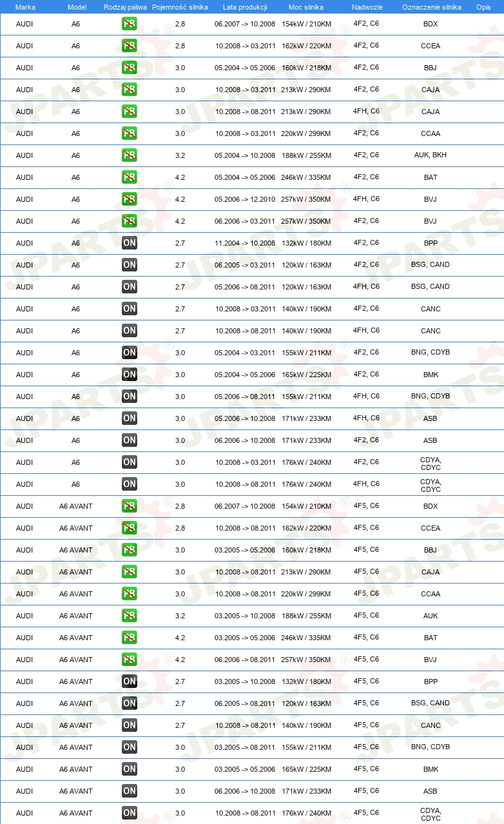The height and width of the screenshot is (824, 504).
Task: Click the Pojemność silnika column header
Action: [x=180, y=7]
